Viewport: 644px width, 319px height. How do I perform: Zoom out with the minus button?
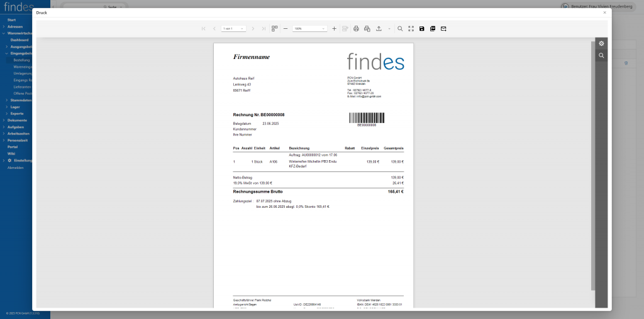[x=286, y=29]
